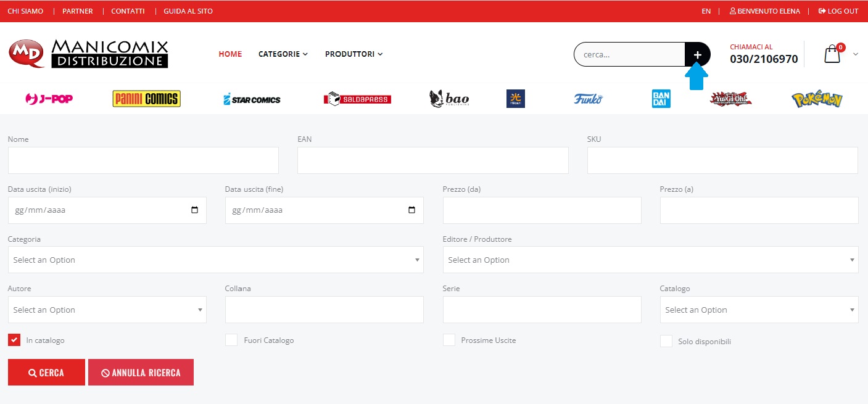
Task: Open the Produttori menu
Action: (x=353, y=54)
